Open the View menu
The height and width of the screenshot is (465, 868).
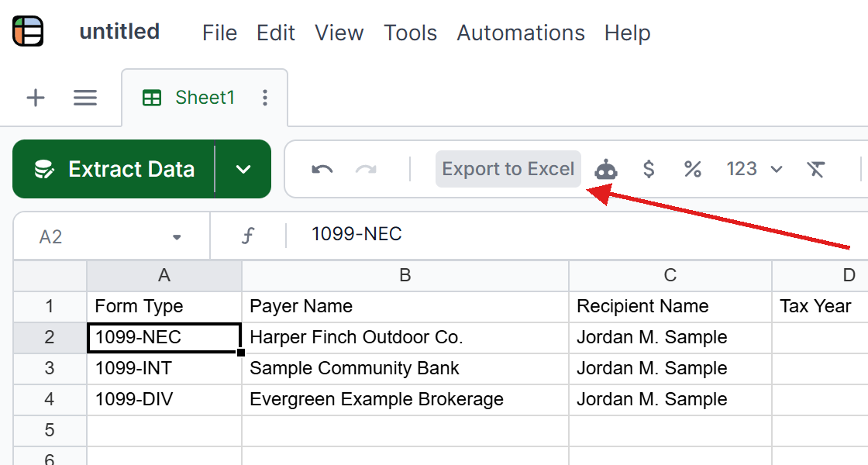pyautogui.click(x=339, y=33)
